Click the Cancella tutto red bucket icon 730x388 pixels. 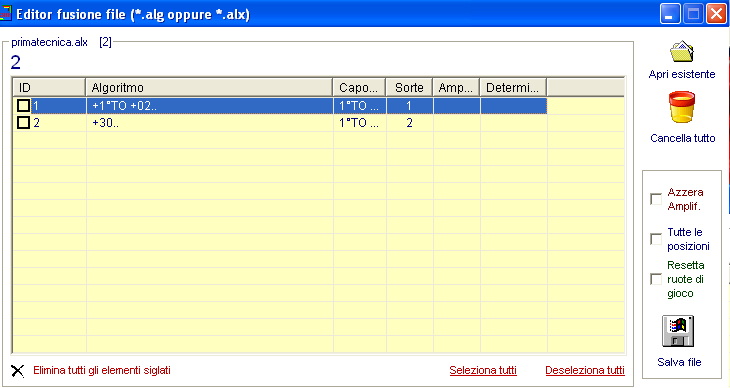(x=682, y=107)
